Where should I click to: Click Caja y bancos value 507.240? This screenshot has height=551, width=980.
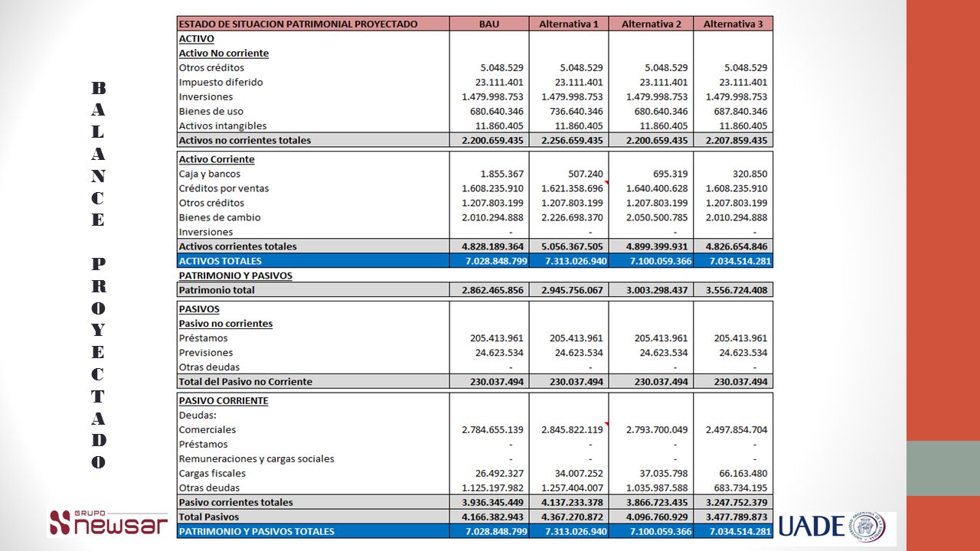pos(586,174)
